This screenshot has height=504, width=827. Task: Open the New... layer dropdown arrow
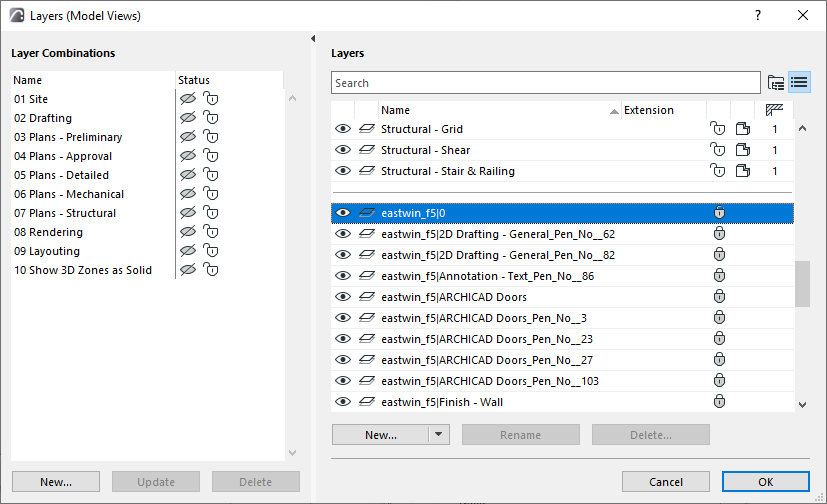pos(438,435)
